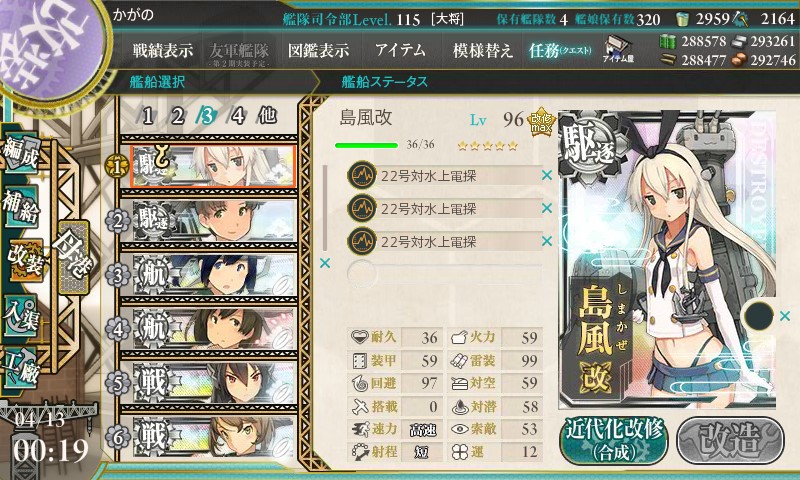Unequip all items with left-side X

[324, 263]
